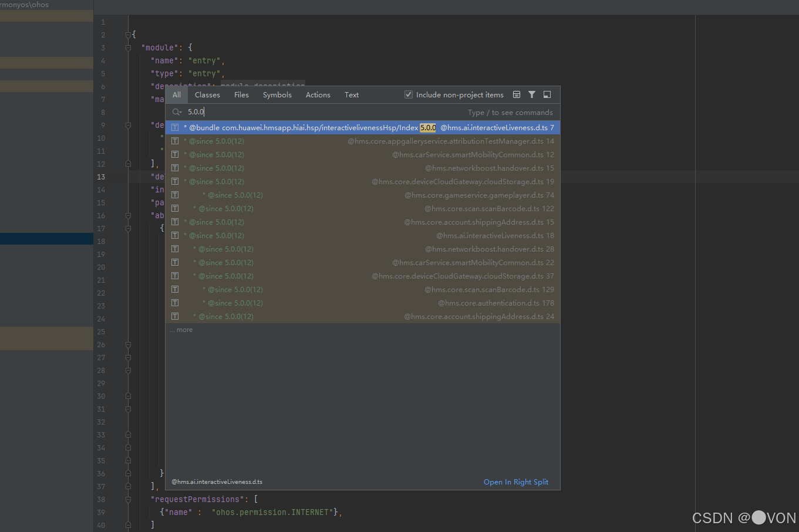Toggle the fold marker on line 16
Screen dimensions: 799x532
128,216
